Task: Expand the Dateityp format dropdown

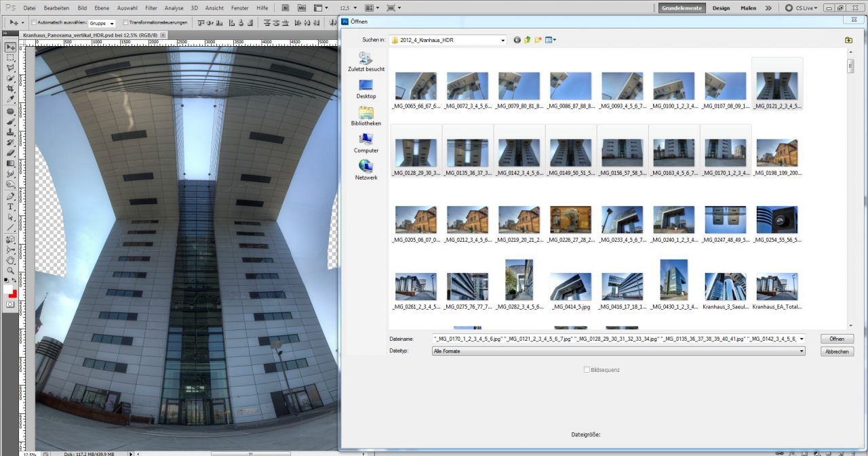Action: tap(801, 351)
